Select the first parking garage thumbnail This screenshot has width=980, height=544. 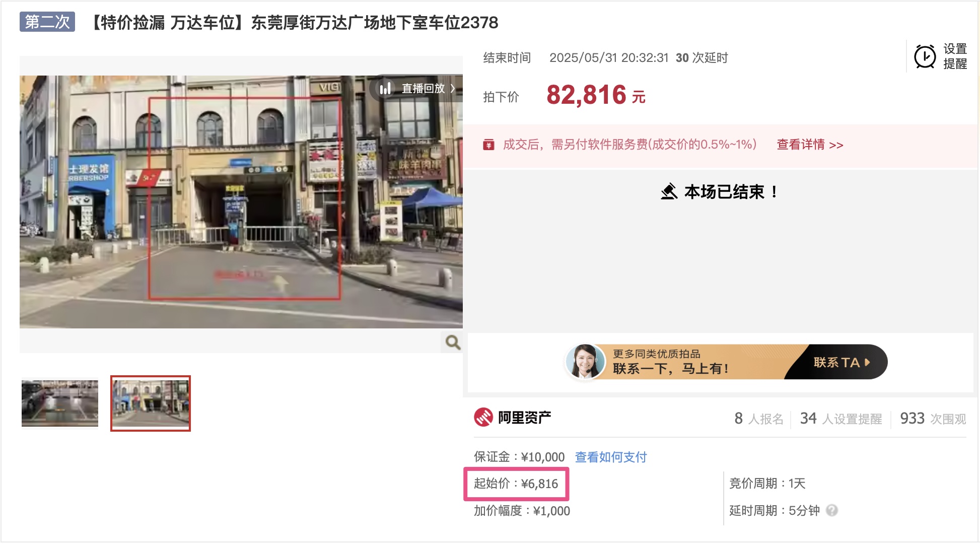point(60,403)
